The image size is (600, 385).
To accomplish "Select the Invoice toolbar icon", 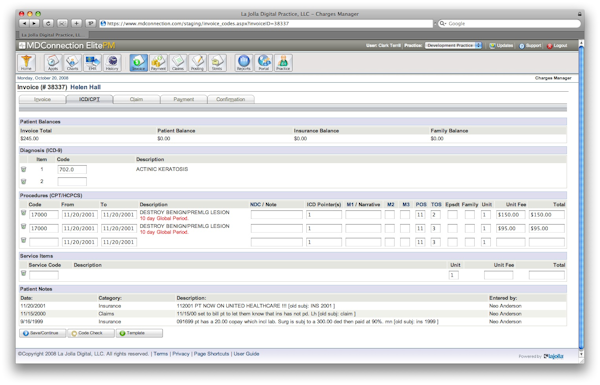I will (x=139, y=63).
